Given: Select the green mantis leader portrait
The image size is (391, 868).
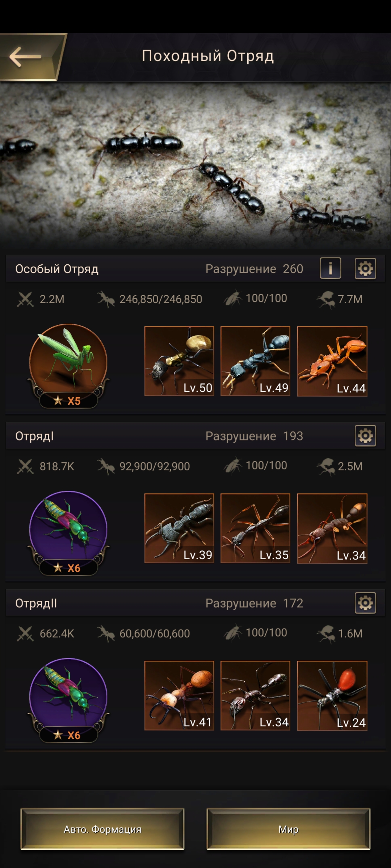Looking at the screenshot, I should click(x=68, y=362).
